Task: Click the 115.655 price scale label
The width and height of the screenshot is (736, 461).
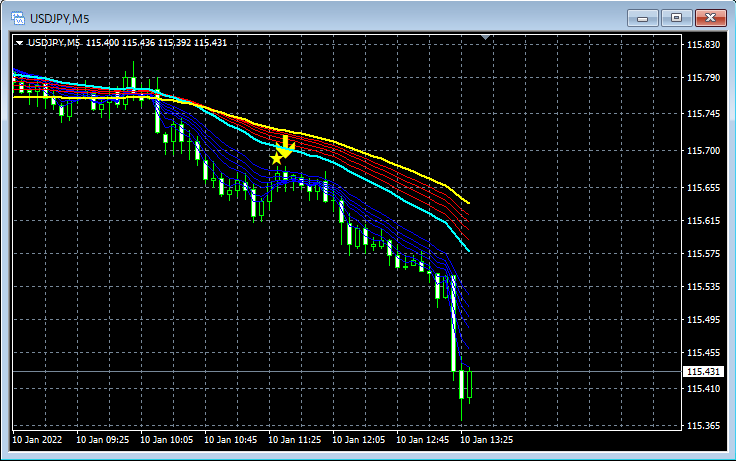Action: (x=703, y=187)
